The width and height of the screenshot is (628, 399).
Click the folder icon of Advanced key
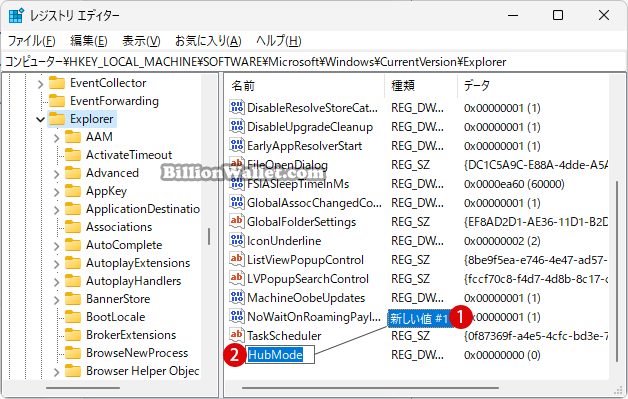tap(73, 173)
